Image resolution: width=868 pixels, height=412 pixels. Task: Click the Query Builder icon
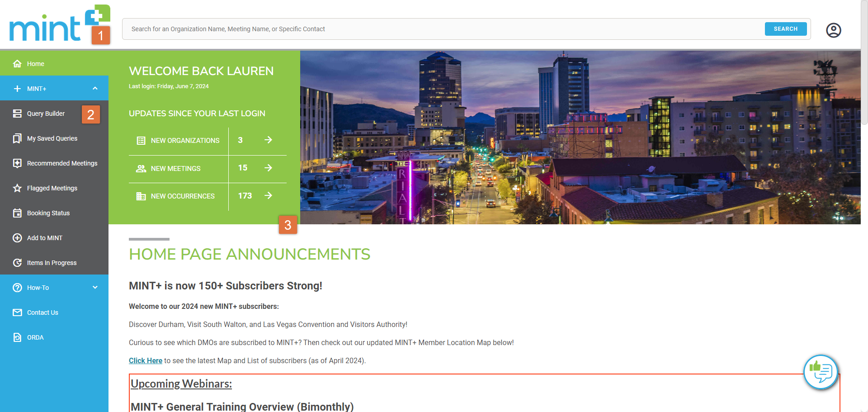(17, 114)
